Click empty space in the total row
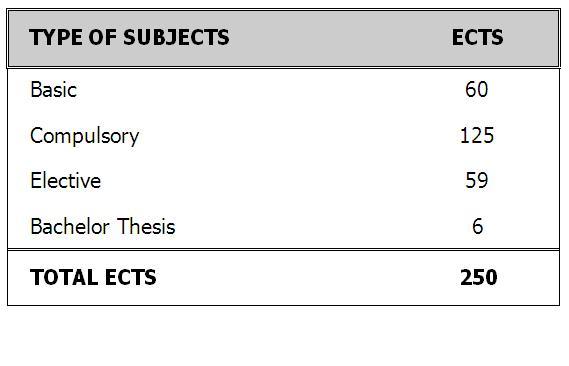The height and width of the screenshot is (366, 569). (x=308, y=277)
